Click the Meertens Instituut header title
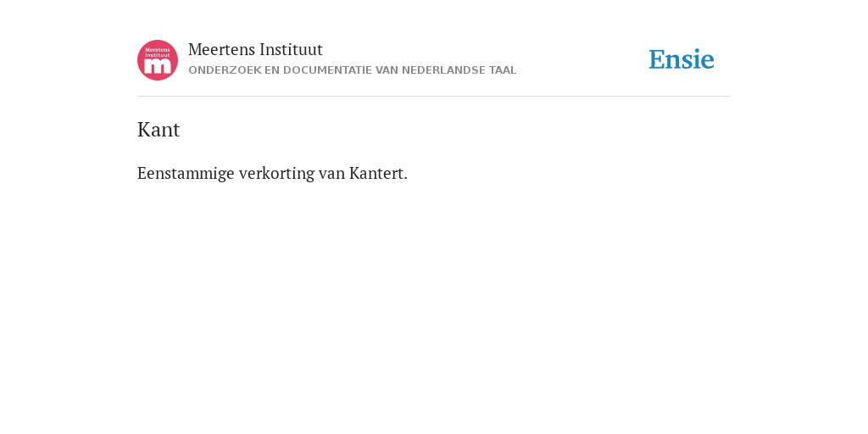 tap(255, 50)
